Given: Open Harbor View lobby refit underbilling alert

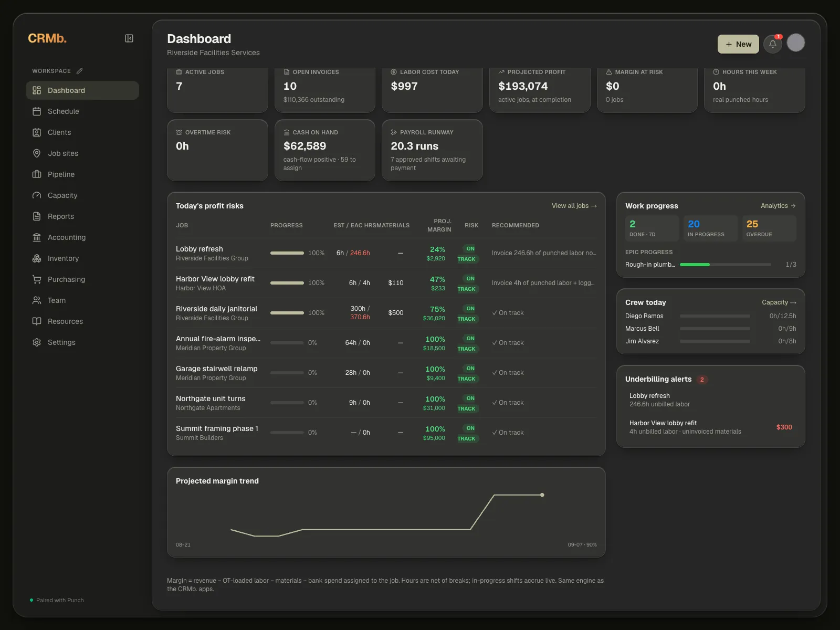Looking at the screenshot, I should tap(711, 427).
